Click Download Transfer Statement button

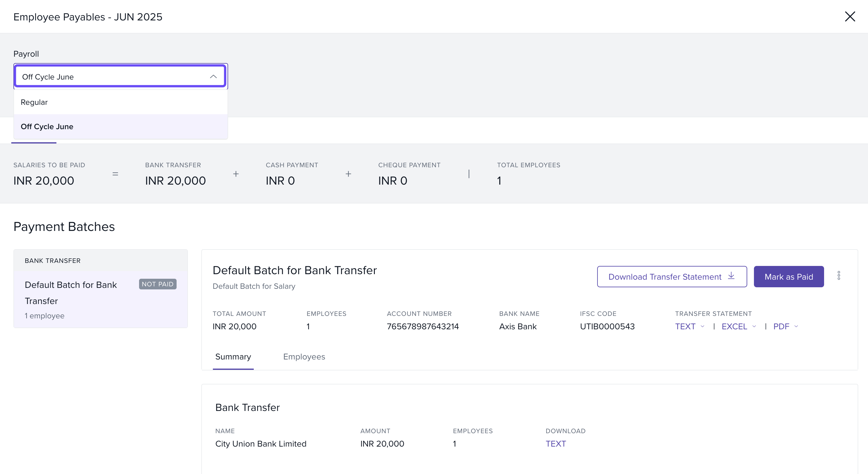coord(665,277)
